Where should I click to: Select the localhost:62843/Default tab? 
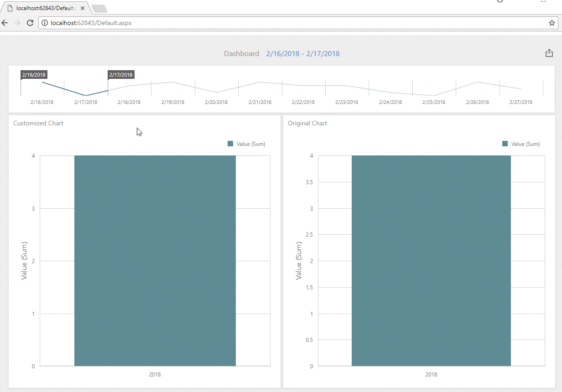tap(46, 8)
